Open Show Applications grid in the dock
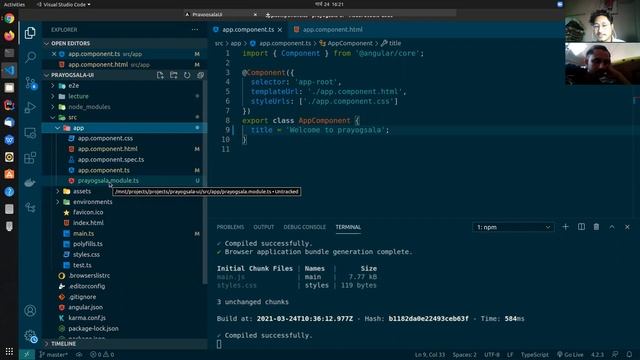The width and height of the screenshot is (640, 360). (9, 351)
